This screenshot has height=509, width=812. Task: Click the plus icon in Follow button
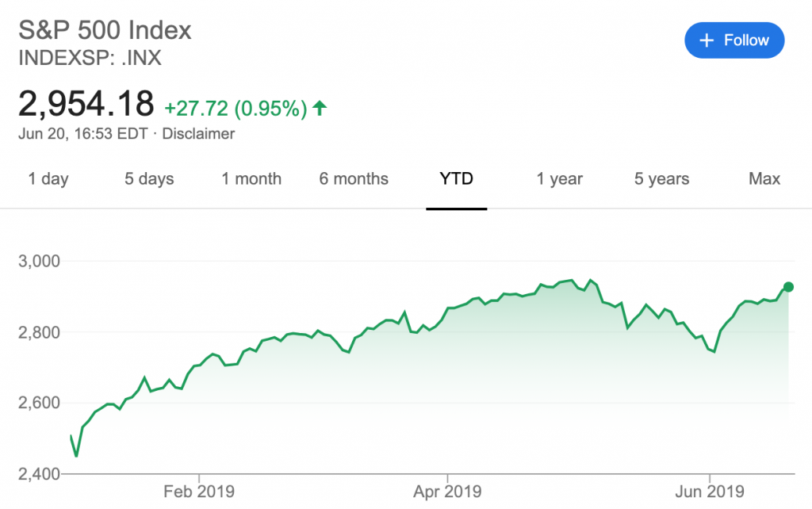pyautogui.click(x=707, y=40)
